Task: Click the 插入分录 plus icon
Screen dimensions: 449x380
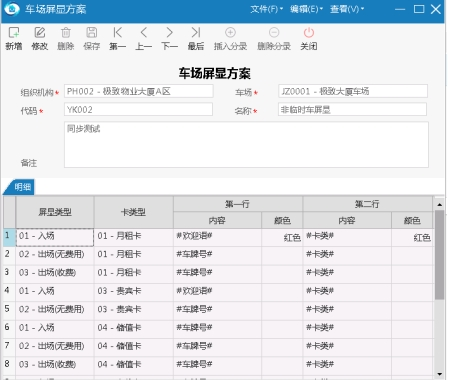Action: point(230,33)
